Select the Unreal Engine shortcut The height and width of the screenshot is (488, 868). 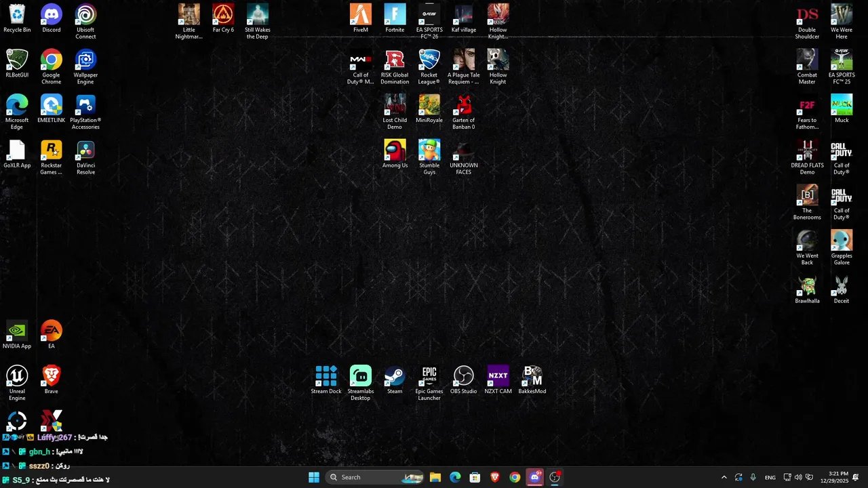click(x=17, y=383)
